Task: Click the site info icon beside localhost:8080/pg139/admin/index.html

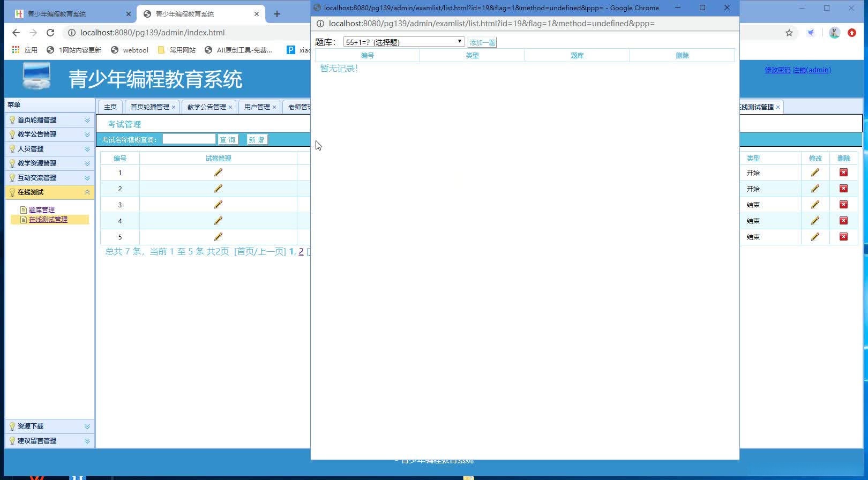Action: tap(71, 33)
